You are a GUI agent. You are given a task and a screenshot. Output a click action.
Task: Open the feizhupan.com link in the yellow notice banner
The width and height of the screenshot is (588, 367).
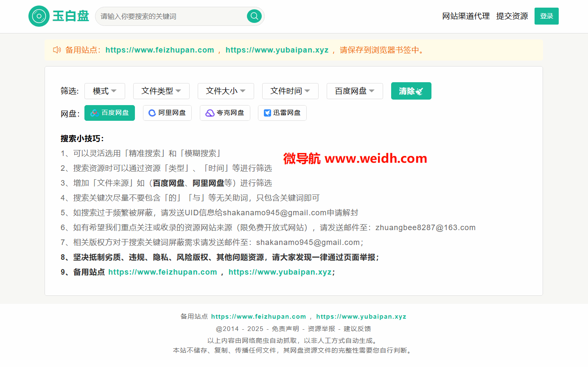(160, 50)
